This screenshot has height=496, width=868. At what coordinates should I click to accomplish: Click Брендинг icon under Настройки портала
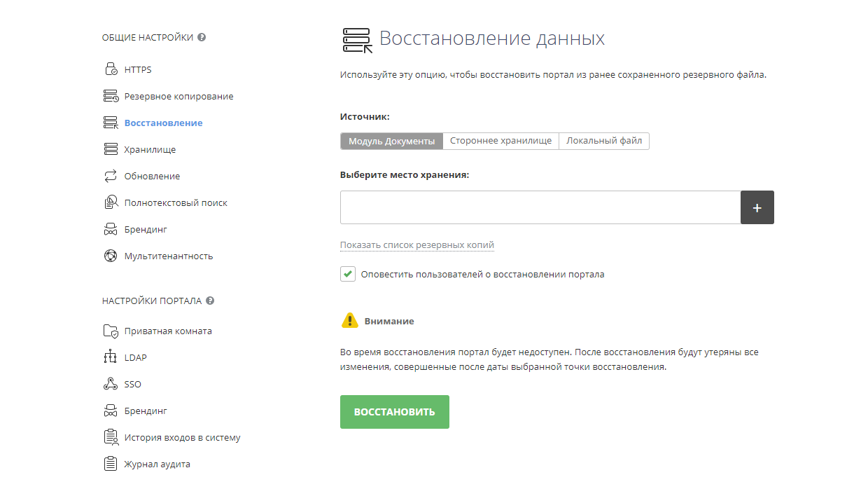[x=111, y=411]
